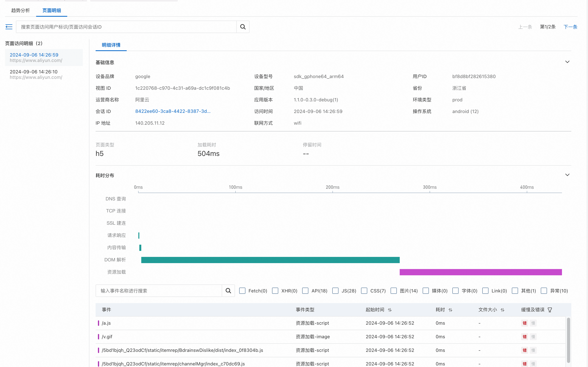588x367 pixels.
Task: Open the 会话 ID link
Action: pos(173,111)
